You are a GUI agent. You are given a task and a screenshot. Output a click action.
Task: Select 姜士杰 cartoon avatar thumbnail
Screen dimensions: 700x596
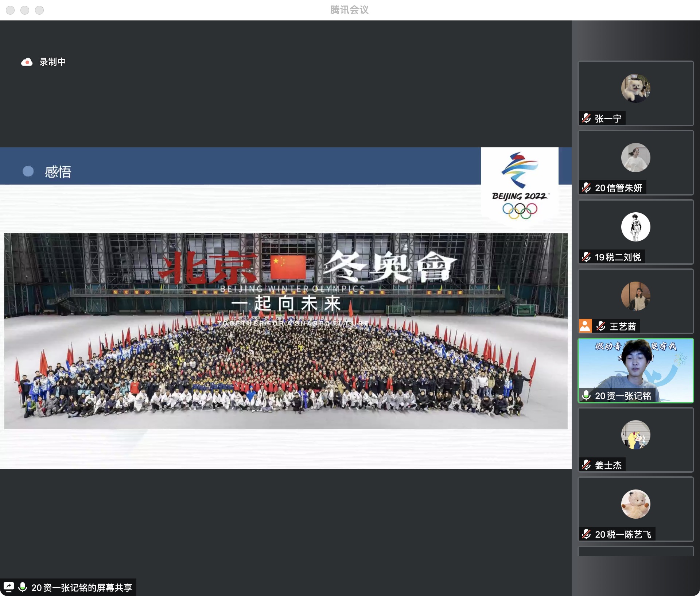coord(635,435)
